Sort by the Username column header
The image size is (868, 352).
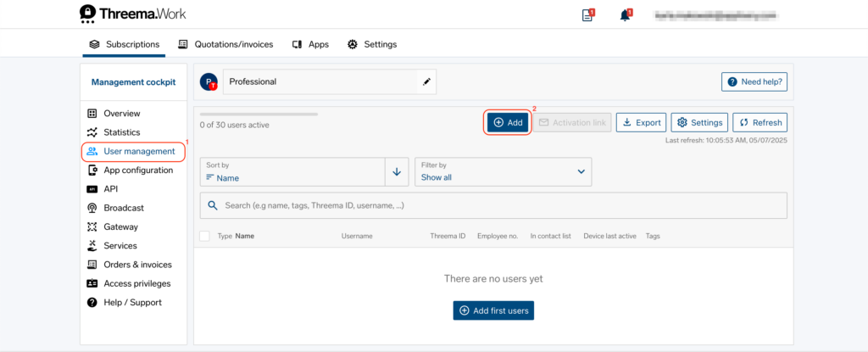[x=357, y=236]
